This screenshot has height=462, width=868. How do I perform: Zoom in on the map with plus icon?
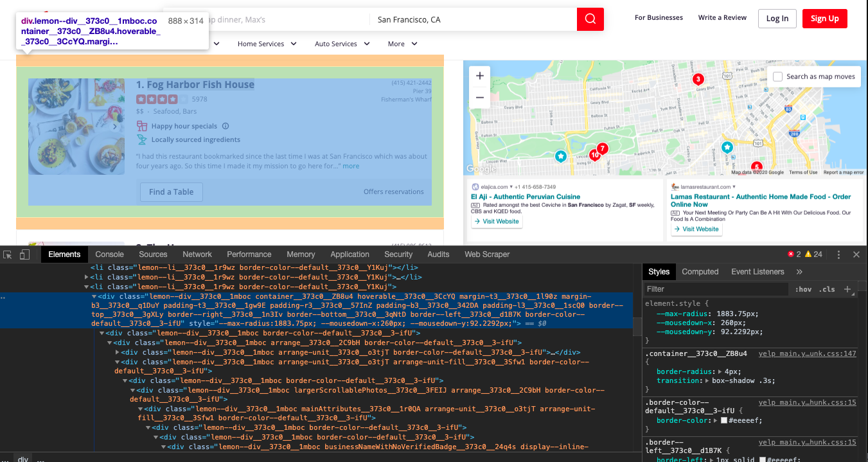point(479,75)
